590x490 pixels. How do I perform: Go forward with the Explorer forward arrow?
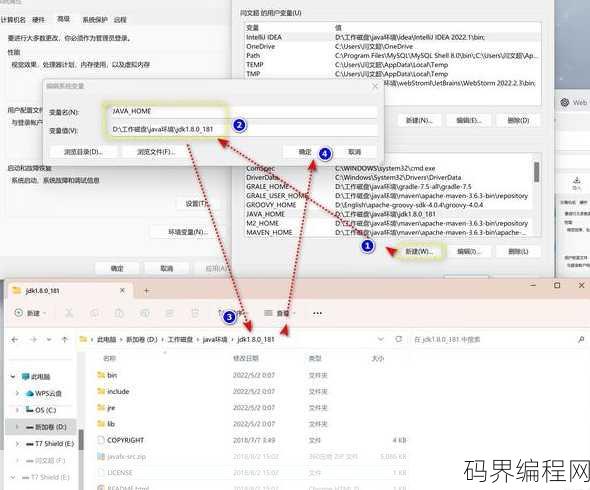click(33, 339)
